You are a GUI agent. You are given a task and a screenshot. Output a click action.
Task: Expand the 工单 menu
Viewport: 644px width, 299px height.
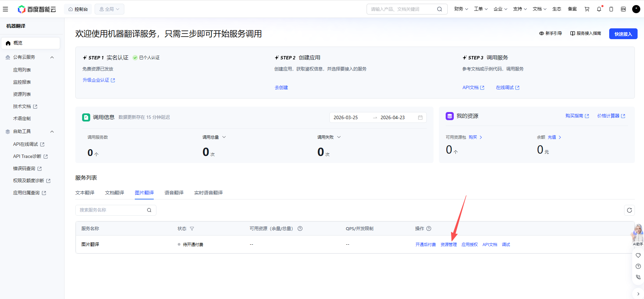point(481,9)
